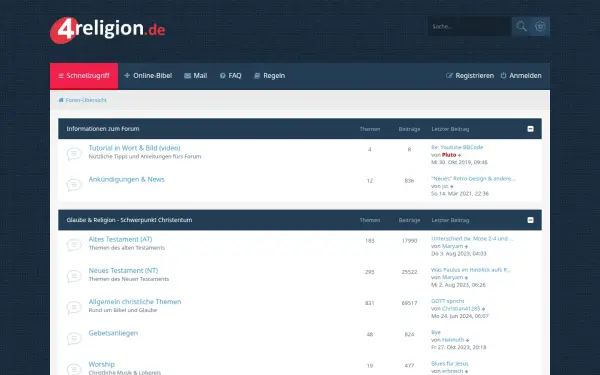Image resolution: width=600 pixels, height=375 pixels.
Task: Click post count 836 in Ankündigungen row
Action: coord(409,181)
